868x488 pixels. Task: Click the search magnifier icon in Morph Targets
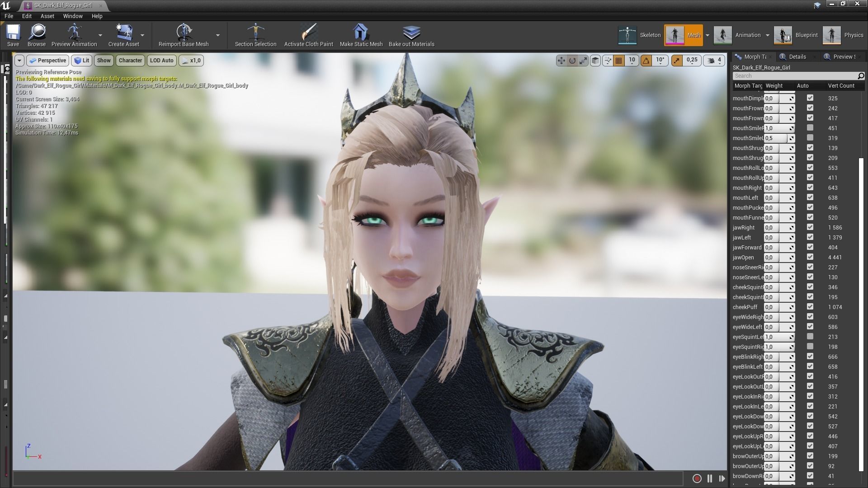coord(860,76)
